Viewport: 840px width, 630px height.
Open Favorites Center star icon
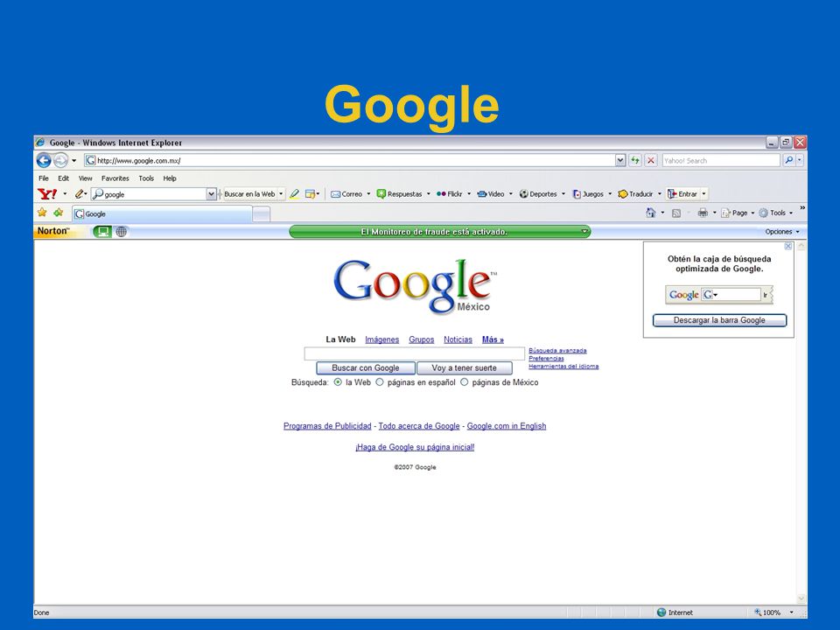[x=42, y=213]
